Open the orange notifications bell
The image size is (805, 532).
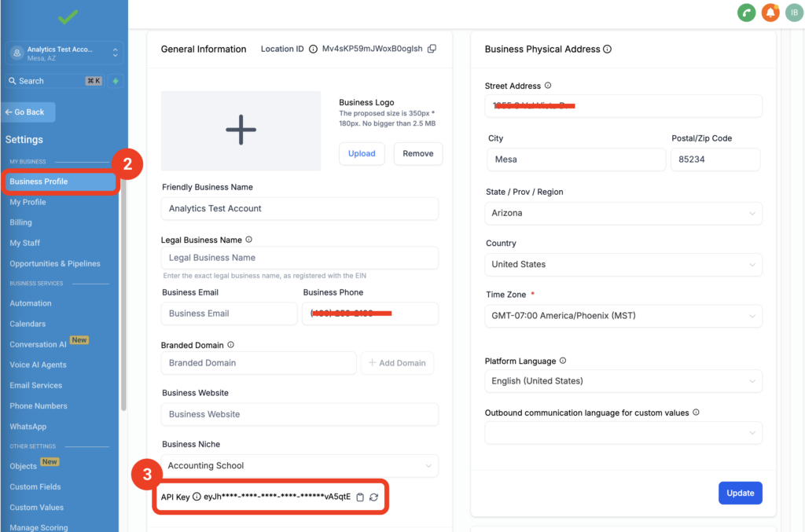point(770,13)
